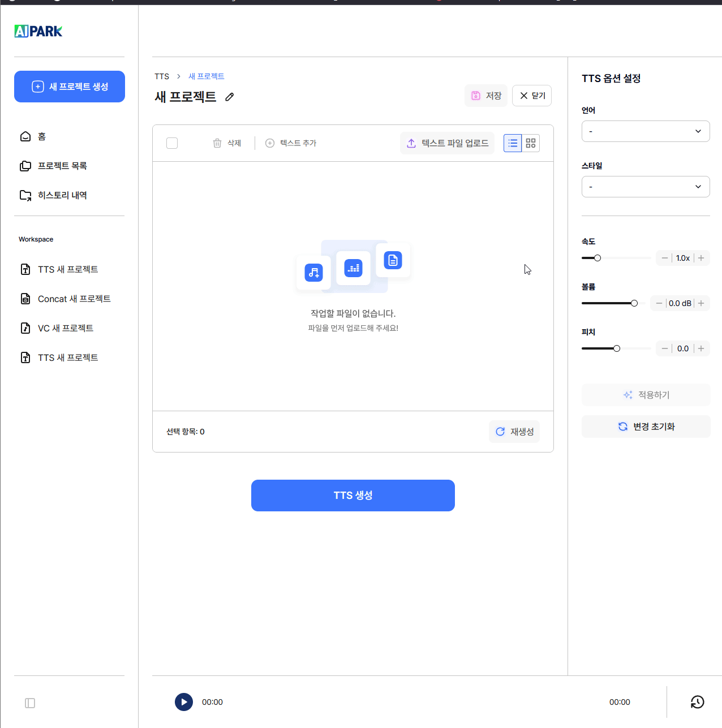Screen dimensions: 722x728
Task: Click the left 00:00 elapsed time
Action: click(x=212, y=702)
